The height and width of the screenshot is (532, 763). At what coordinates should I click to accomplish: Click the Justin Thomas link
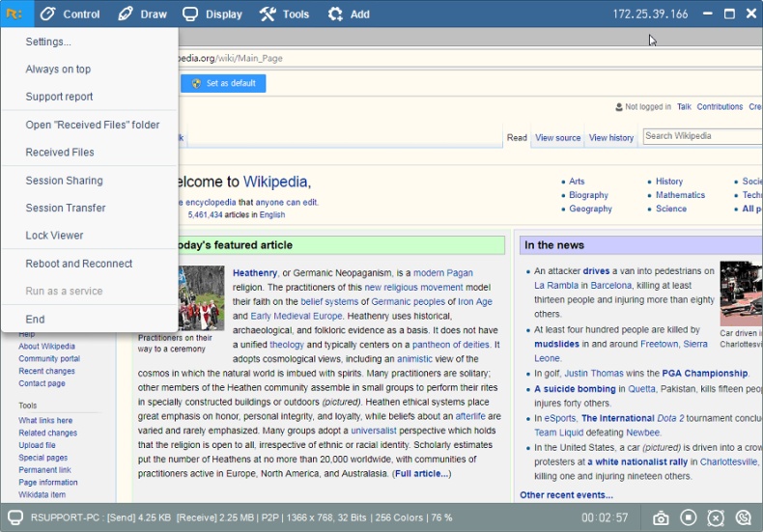coord(594,373)
